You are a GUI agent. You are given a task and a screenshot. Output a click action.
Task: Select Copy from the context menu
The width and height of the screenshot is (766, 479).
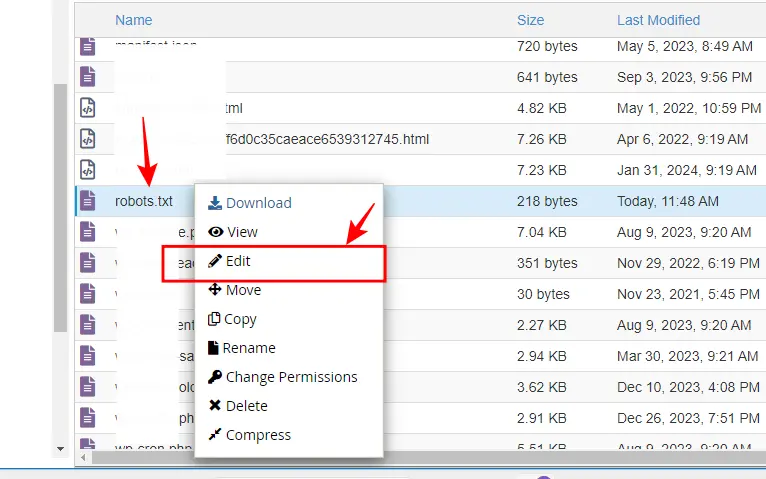[x=232, y=319]
